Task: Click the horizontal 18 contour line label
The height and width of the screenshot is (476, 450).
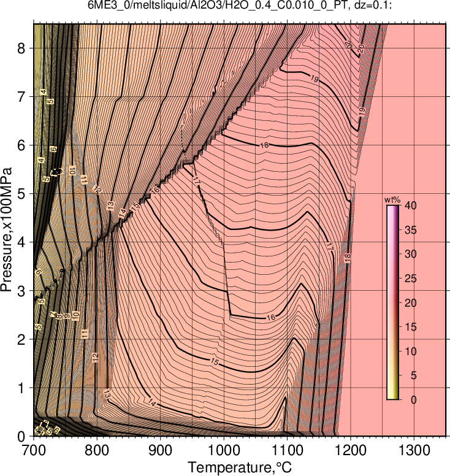Action: [x=264, y=145]
